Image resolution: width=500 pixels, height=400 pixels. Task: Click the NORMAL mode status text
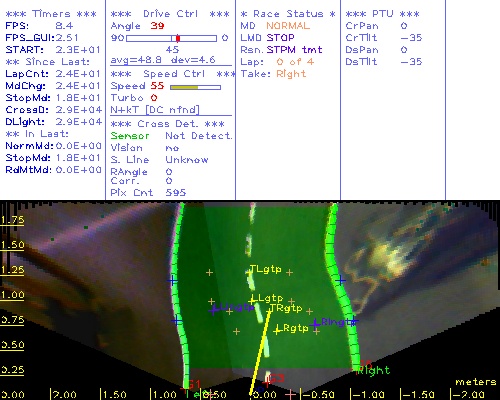point(288,26)
